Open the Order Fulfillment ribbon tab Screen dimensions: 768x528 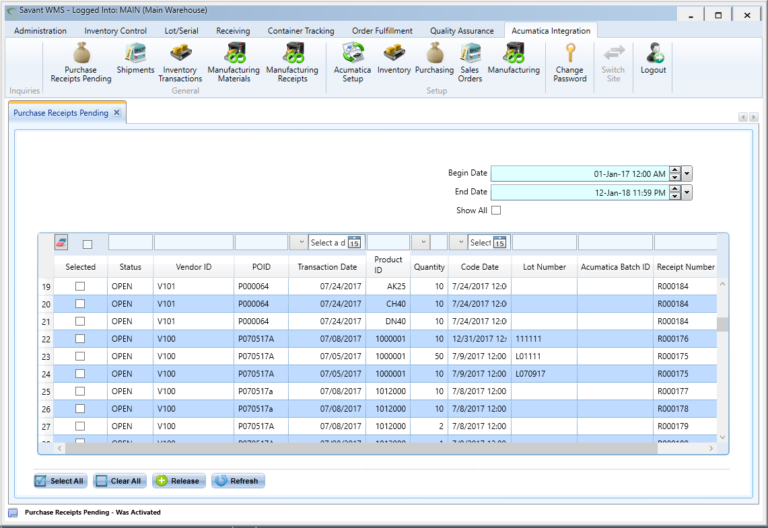click(382, 31)
